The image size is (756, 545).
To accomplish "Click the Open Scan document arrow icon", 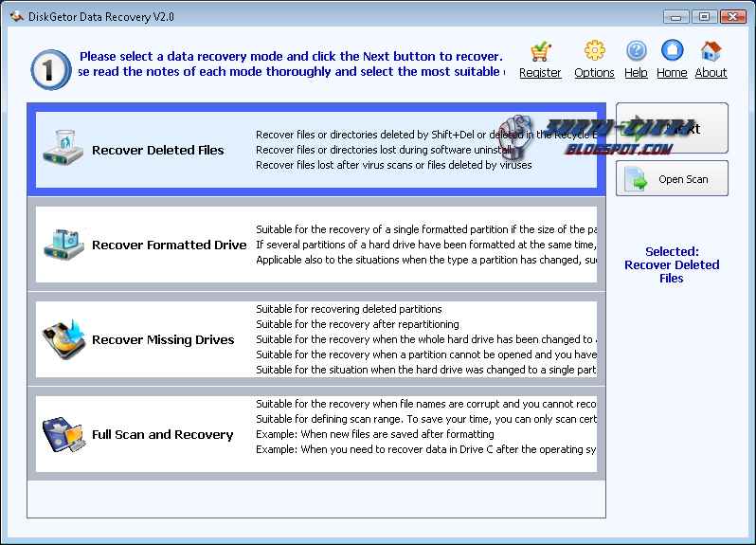I will (636, 179).
